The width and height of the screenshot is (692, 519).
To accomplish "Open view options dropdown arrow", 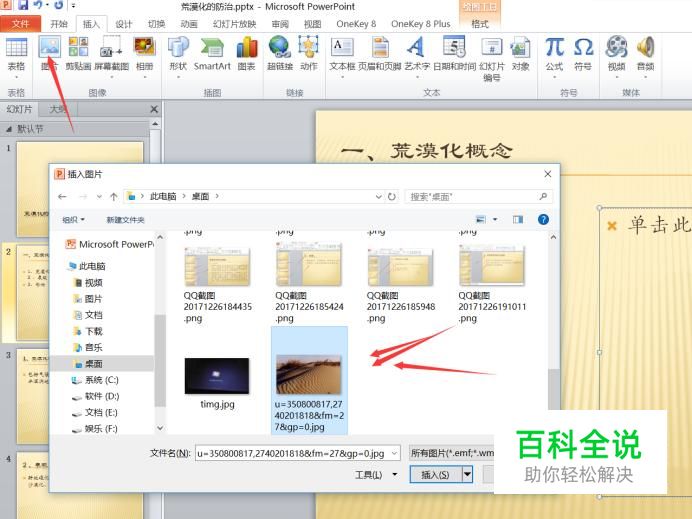I will tap(495, 219).
